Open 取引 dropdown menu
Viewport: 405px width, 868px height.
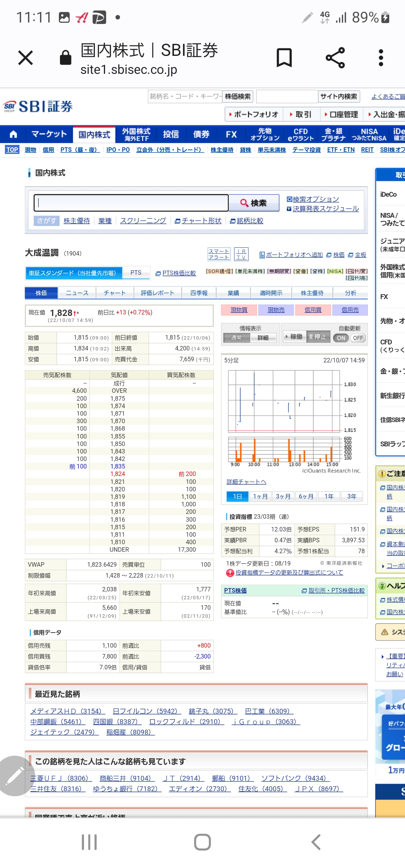pyautogui.click(x=301, y=114)
